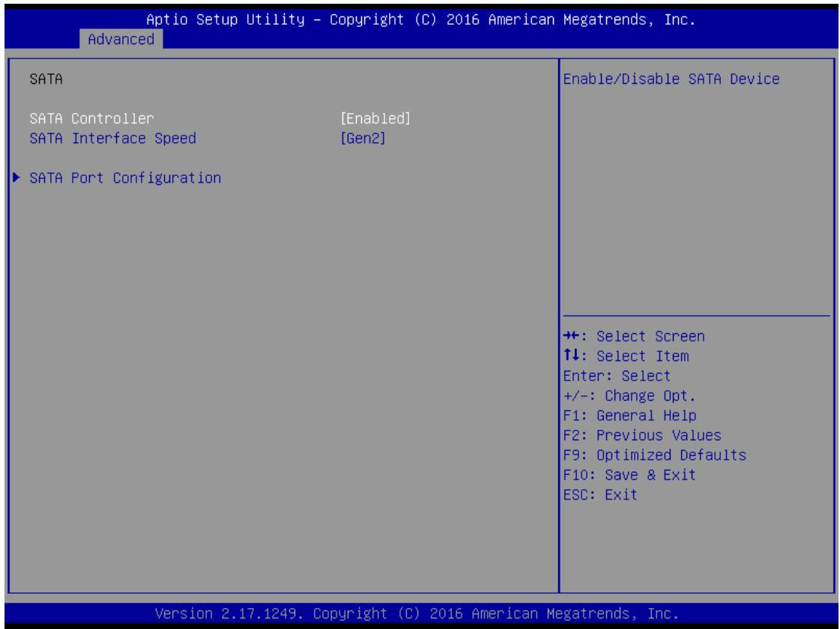The image size is (840, 629).
Task: Click F2: Previous Values text
Action: coord(641,435)
